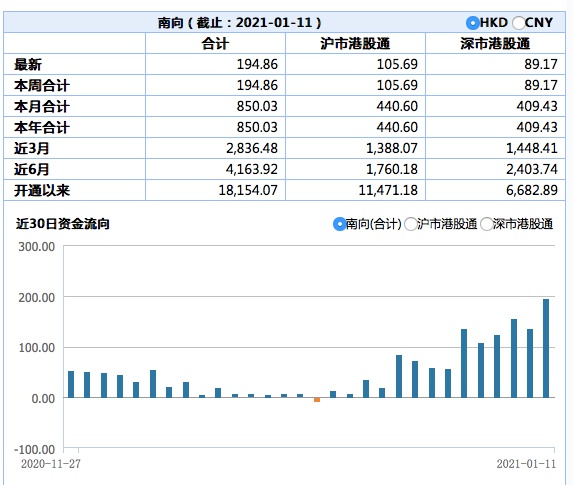Viewport: 573px width, 485px height.
Task: Click the 沪市港股通 column header
Action: point(355,43)
